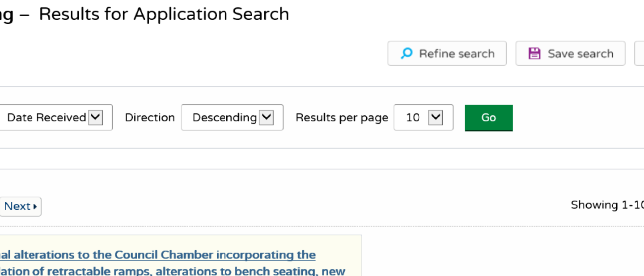This screenshot has height=276, width=644.
Task: Click the Save search button
Action: (x=570, y=53)
